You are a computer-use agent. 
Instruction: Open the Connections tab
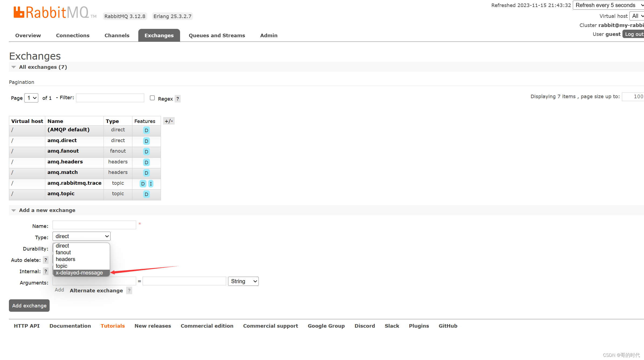pos(73,36)
